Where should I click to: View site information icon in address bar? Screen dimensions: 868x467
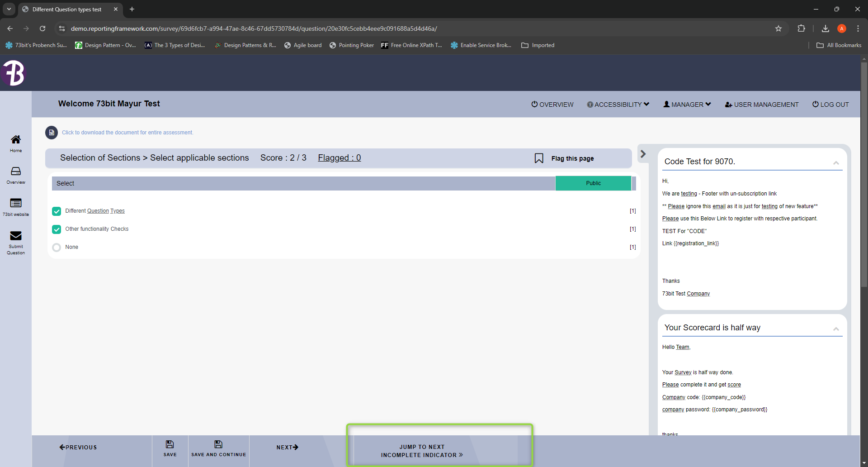click(62, 29)
